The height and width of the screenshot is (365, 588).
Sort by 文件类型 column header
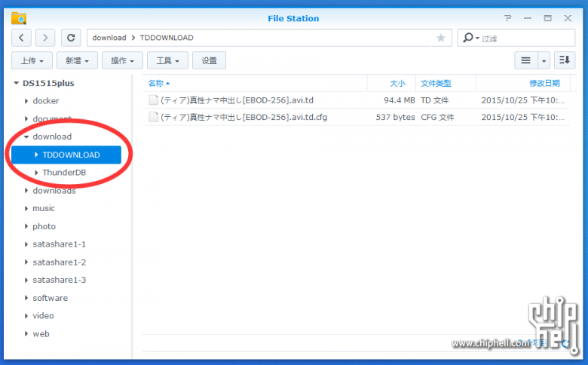pos(436,83)
